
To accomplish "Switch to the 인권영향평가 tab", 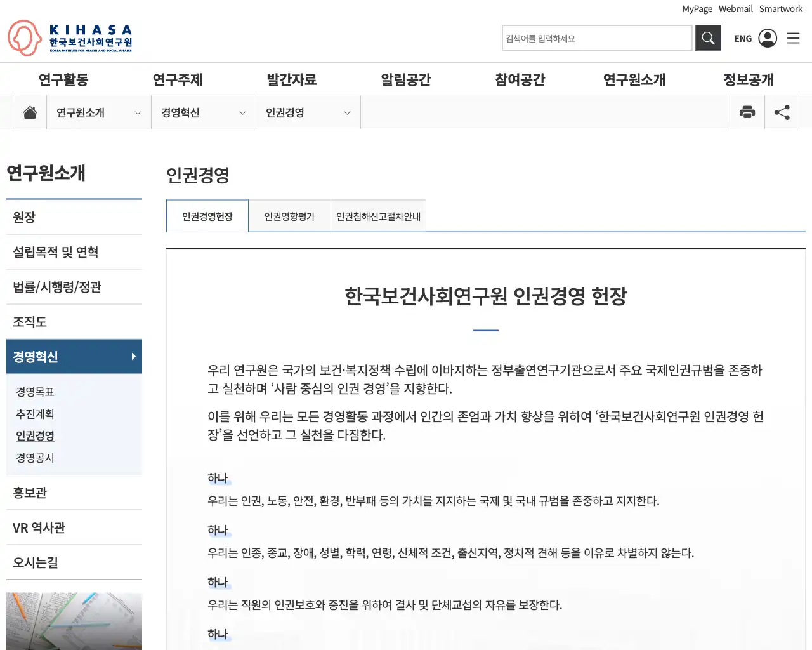I will pos(289,216).
